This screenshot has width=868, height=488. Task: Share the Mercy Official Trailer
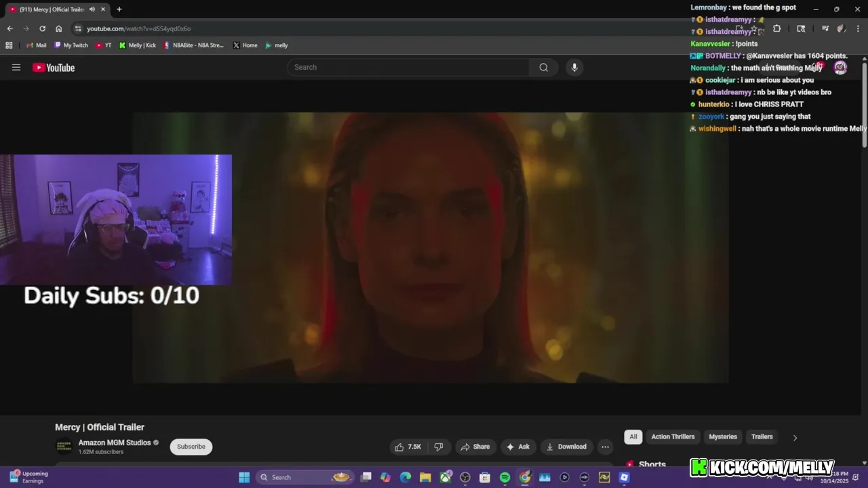pos(475,447)
